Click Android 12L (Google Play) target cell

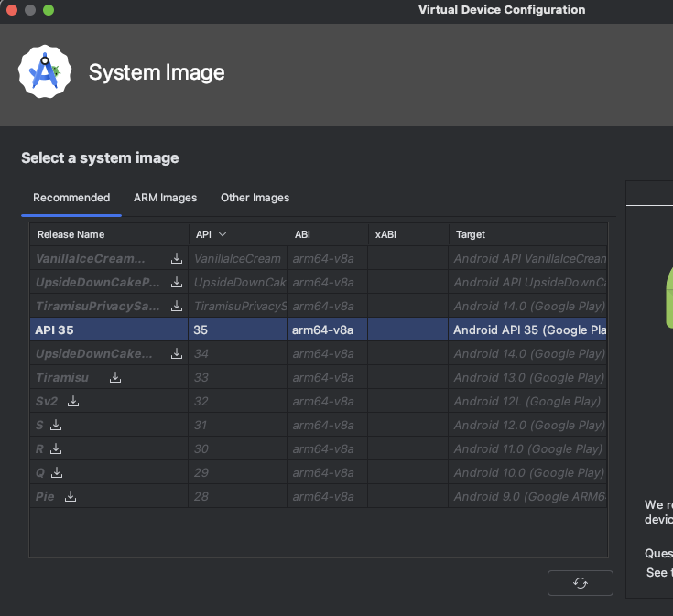coord(528,402)
